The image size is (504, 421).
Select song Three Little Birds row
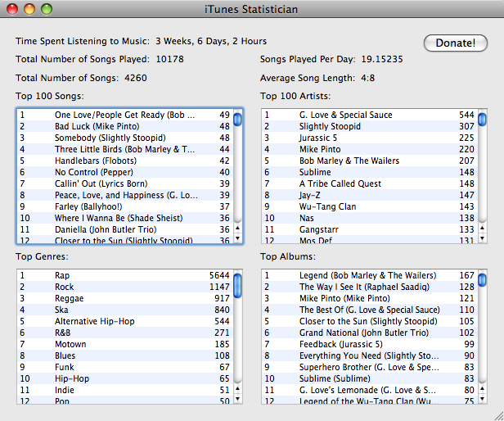click(125, 149)
